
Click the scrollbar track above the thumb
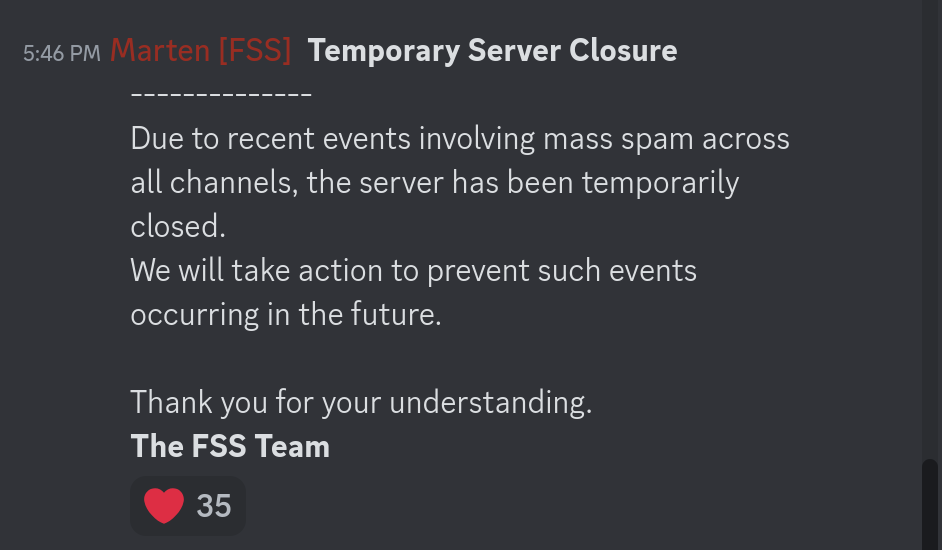click(930, 230)
